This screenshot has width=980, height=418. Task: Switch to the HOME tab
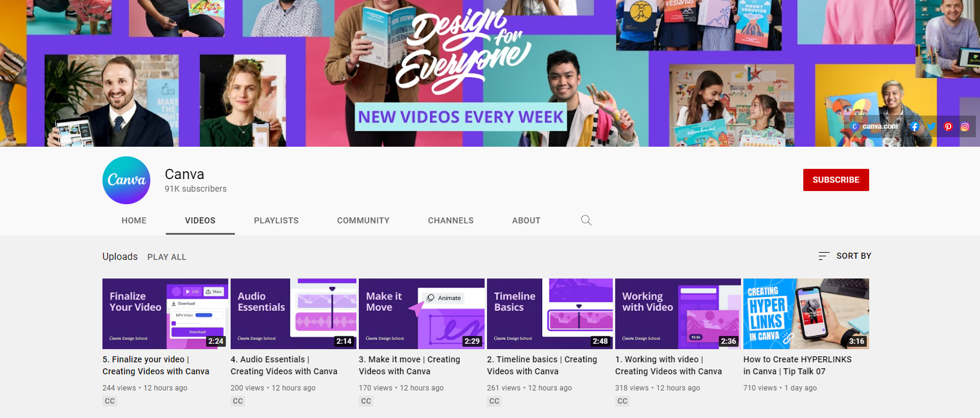coord(134,220)
